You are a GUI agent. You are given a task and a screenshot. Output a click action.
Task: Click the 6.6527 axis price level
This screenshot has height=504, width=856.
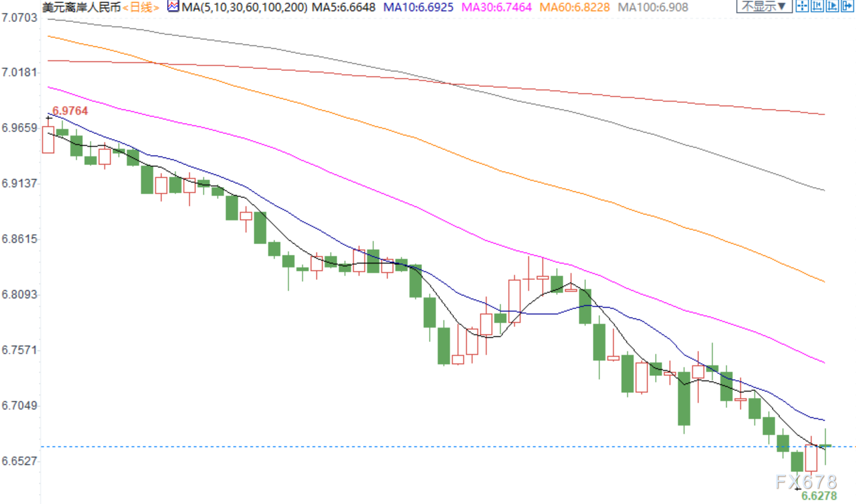[19, 461]
